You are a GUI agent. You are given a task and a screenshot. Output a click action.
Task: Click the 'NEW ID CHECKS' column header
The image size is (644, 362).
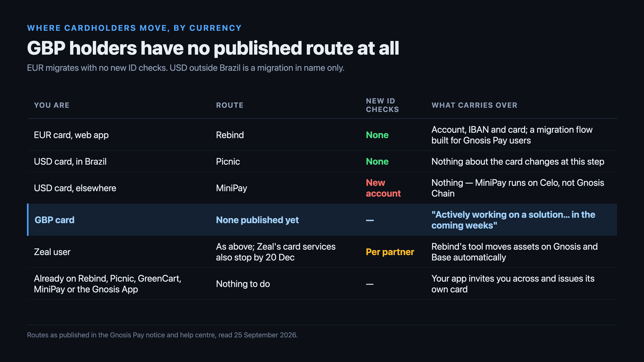(382, 105)
